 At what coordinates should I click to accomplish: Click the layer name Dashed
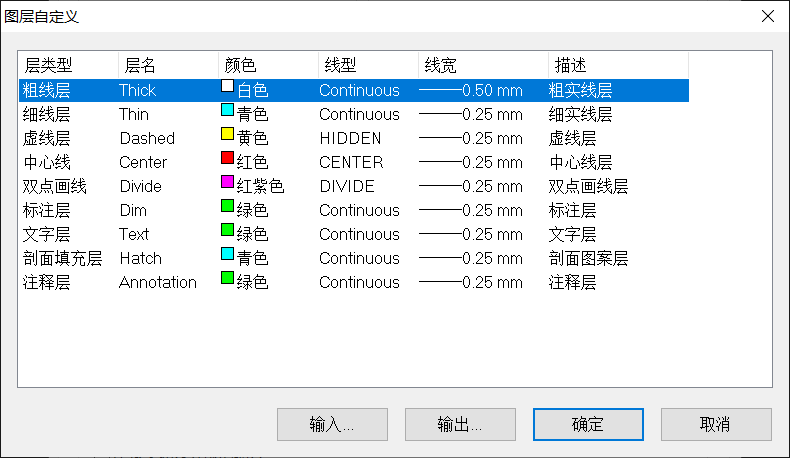[147, 138]
